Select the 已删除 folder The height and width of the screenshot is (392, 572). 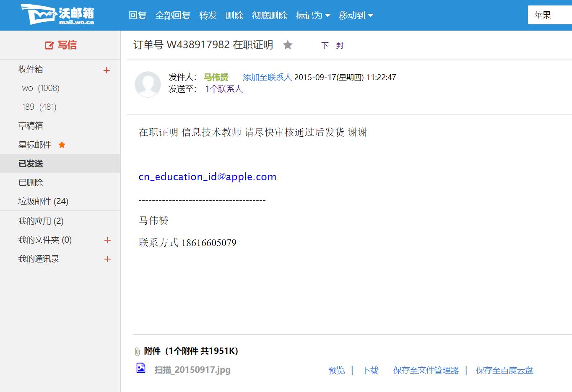tap(31, 182)
